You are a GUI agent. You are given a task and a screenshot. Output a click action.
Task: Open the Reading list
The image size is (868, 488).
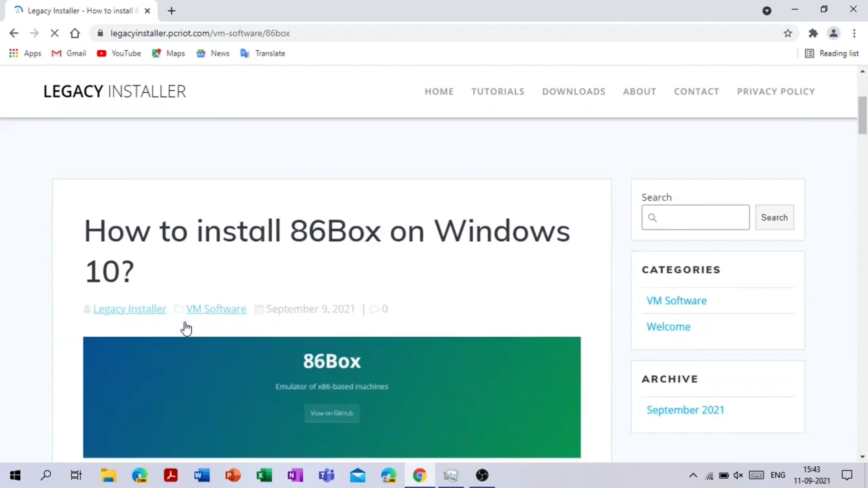832,53
